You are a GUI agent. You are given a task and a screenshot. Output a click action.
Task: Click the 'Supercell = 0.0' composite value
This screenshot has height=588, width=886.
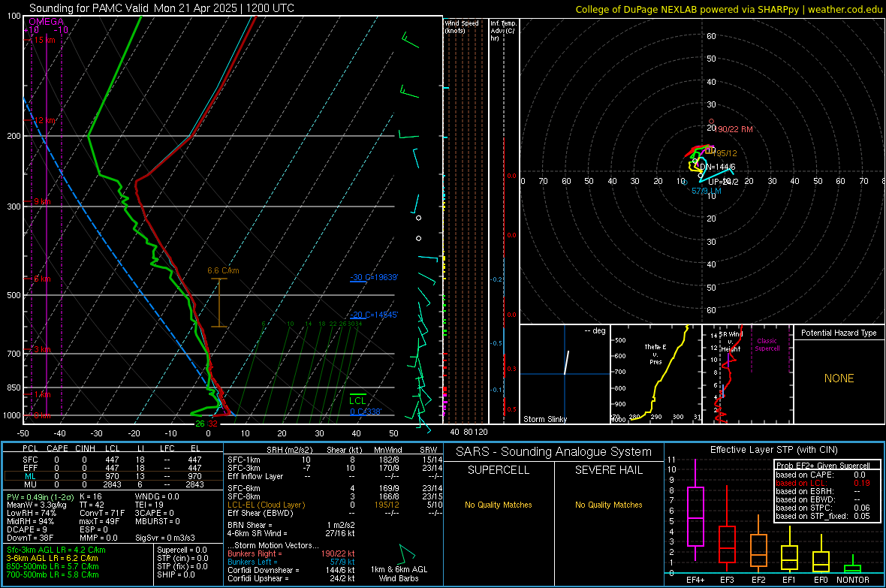[182, 550]
